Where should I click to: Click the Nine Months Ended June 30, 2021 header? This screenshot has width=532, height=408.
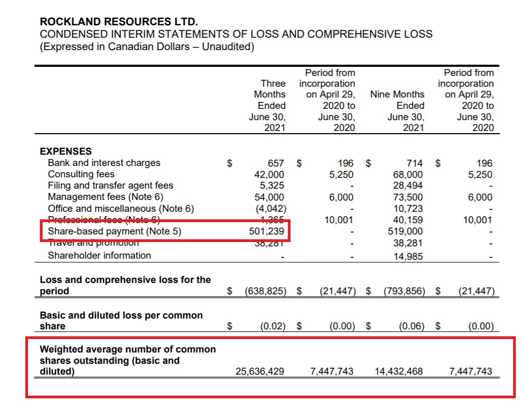(397, 111)
